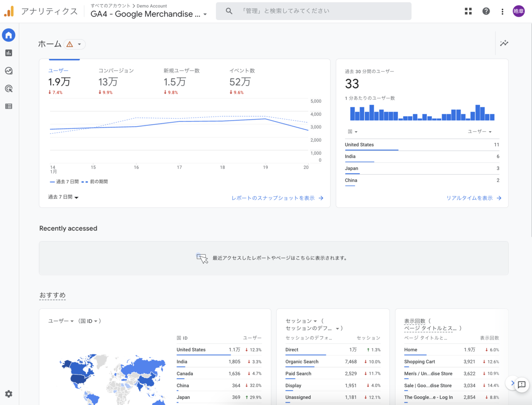This screenshot has height=405, width=532.
Task: Open the セッションのデフォ dimension dropdown
Action: point(313,328)
